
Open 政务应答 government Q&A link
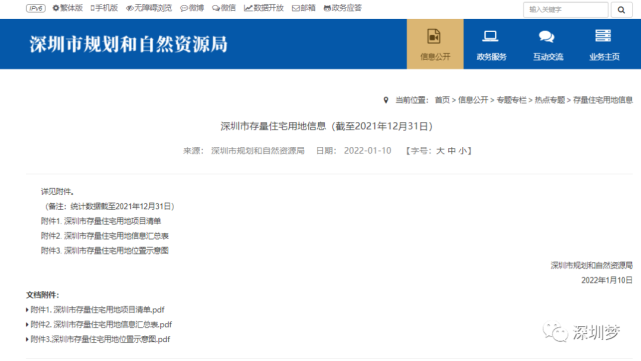(343, 8)
